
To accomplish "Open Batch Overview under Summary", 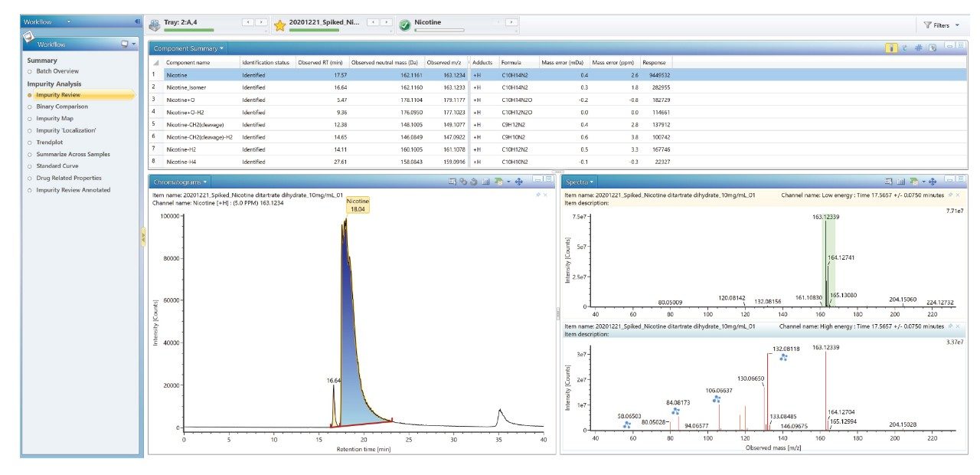I will (x=57, y=71).
